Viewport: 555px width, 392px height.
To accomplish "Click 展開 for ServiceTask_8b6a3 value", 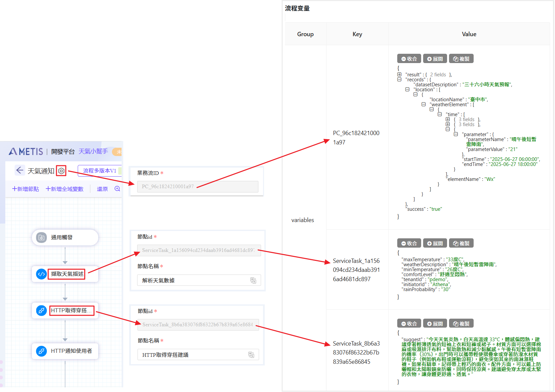I will 435,324.
